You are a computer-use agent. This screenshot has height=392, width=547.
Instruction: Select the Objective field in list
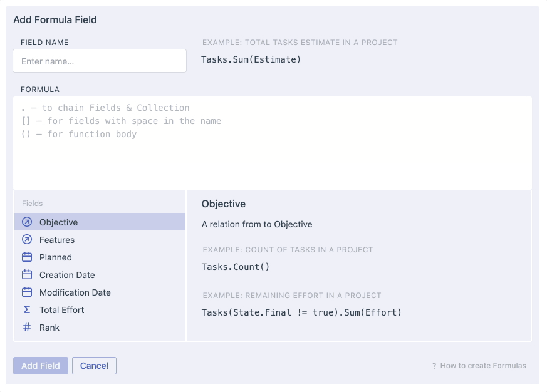coord(100,222)
